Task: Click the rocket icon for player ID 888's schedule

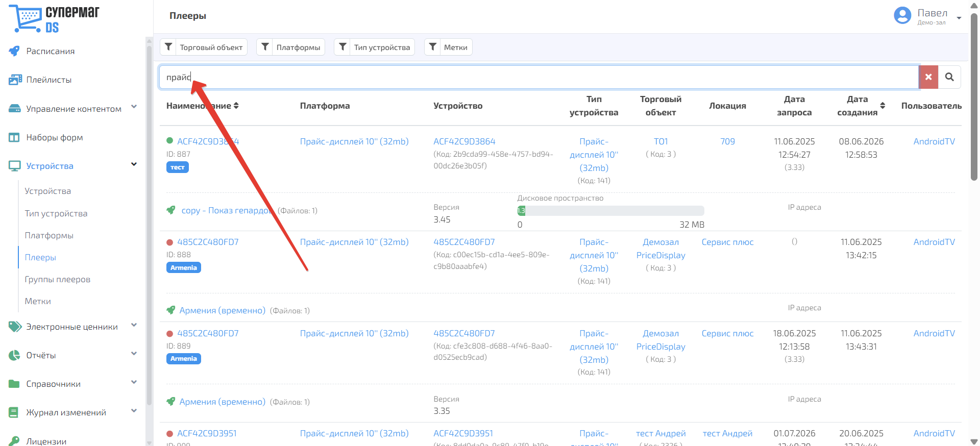Action: [x=171, y=310]
